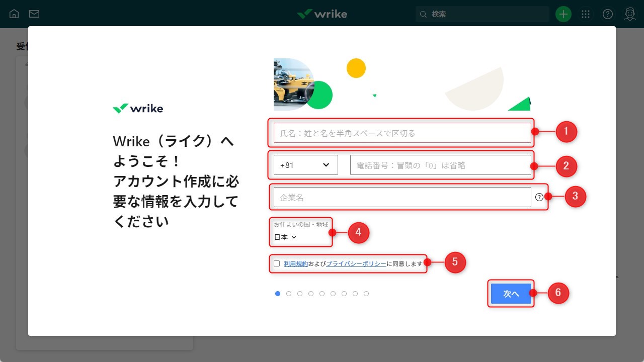Open the profile avatar icon
644x362 pixels.
629,14
